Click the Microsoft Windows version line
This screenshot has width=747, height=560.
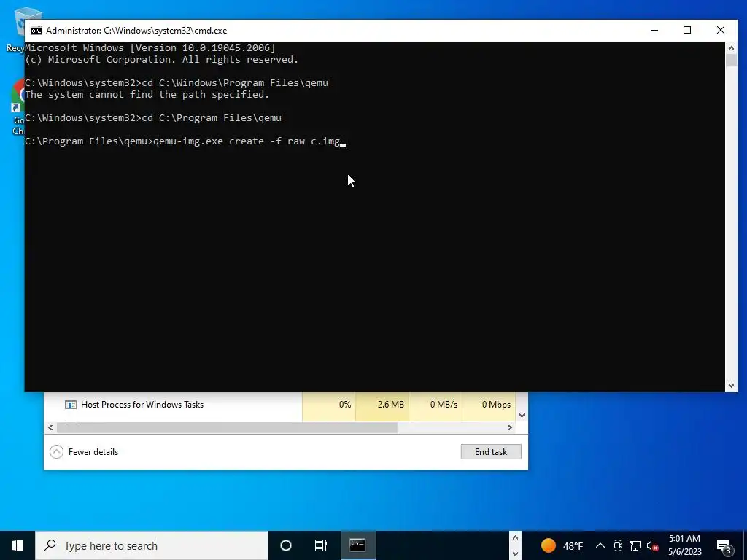150,48
